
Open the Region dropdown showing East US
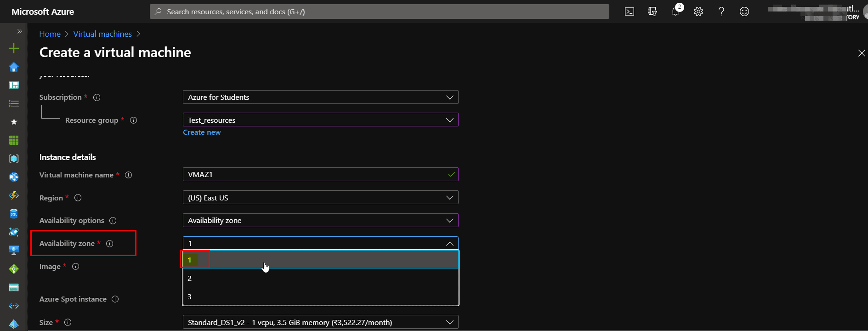(321, 198)
